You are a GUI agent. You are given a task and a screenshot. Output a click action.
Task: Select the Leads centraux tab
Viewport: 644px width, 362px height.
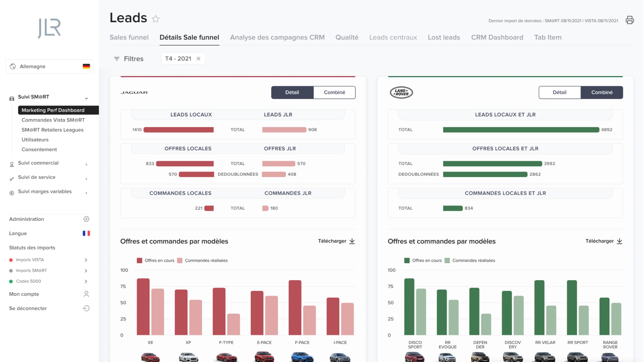393,37
